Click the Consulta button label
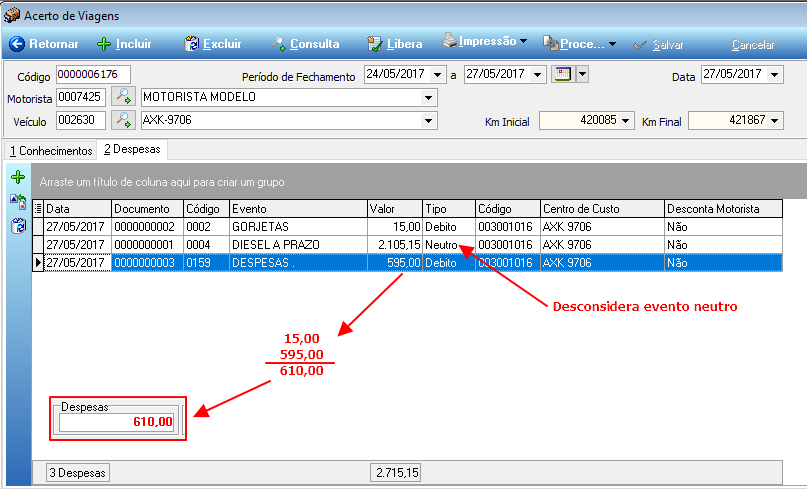The width and height of the screenshot is (807, 489). click(314, 44)
